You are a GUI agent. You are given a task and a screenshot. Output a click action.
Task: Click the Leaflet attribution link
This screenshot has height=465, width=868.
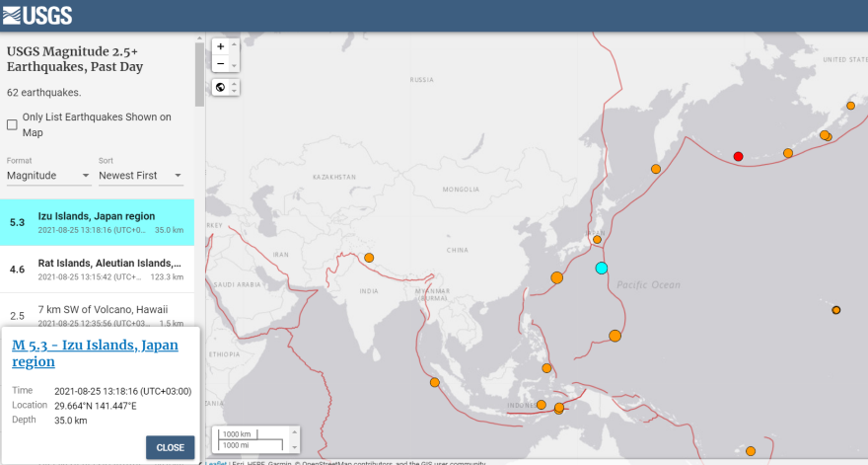point(216,462)
